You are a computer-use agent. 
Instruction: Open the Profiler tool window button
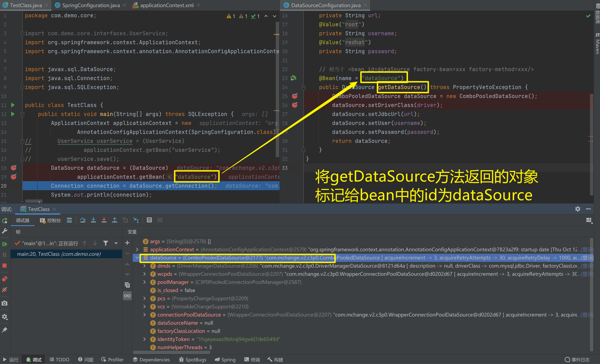coord(112,359)
